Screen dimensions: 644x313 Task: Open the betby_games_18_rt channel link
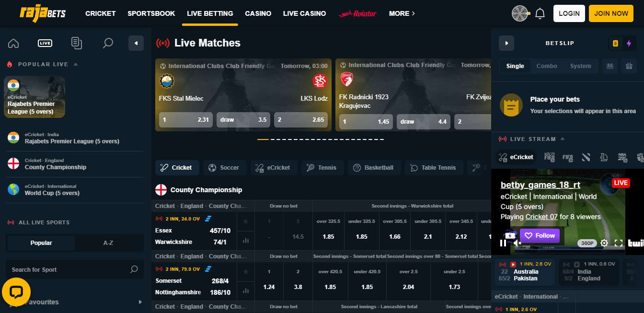(x=540, y=185)
